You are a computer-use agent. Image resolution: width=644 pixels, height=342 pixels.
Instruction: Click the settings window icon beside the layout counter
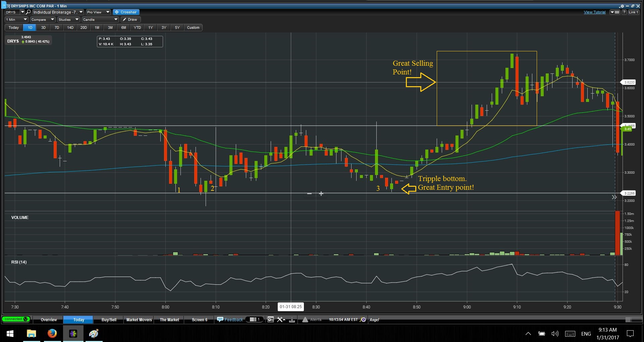(270, 320)
